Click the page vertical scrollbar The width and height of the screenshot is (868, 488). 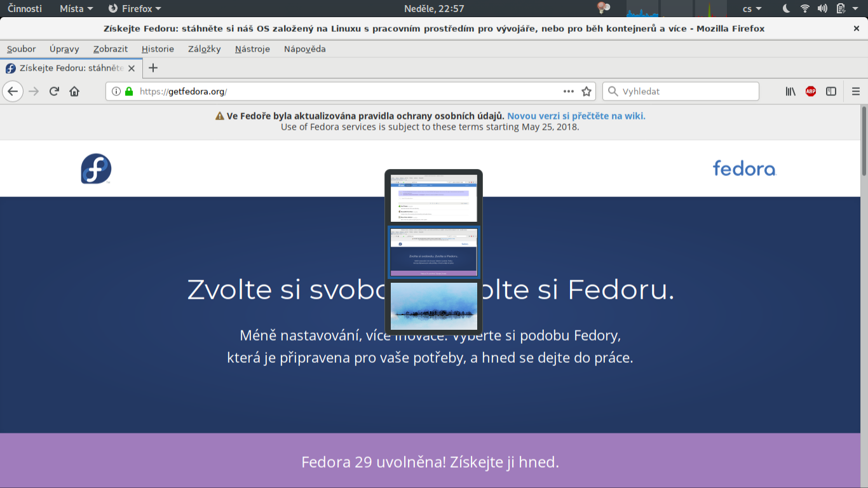pos(864,142)
